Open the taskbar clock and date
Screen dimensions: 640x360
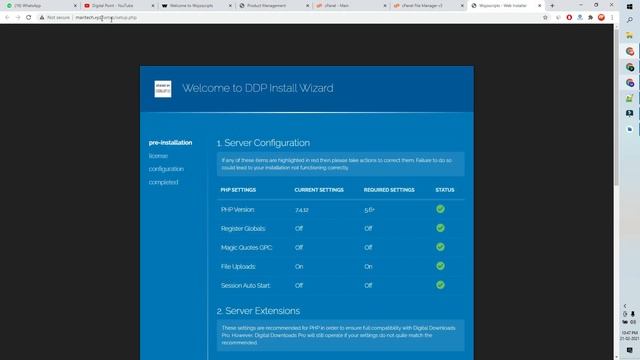click(x=629, y=336)
